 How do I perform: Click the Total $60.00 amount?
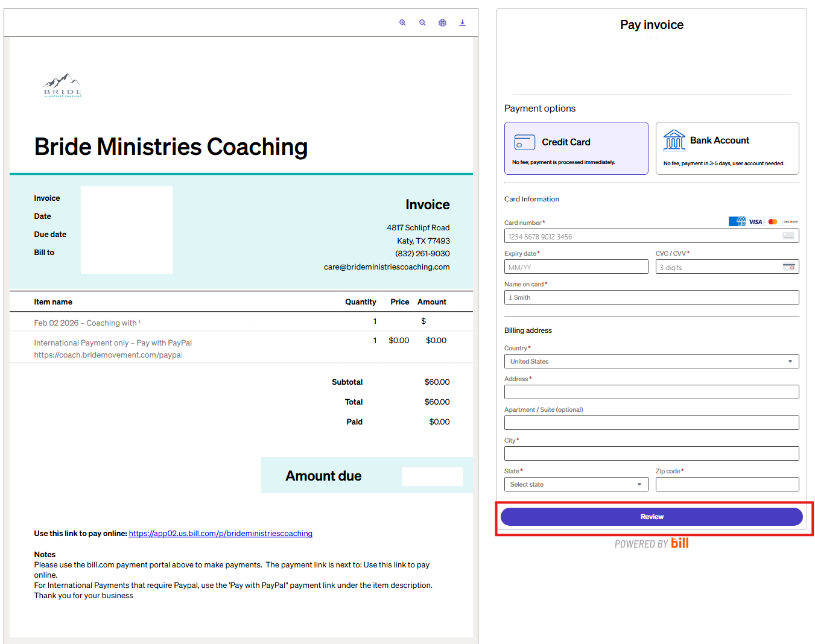coord(437,402)
